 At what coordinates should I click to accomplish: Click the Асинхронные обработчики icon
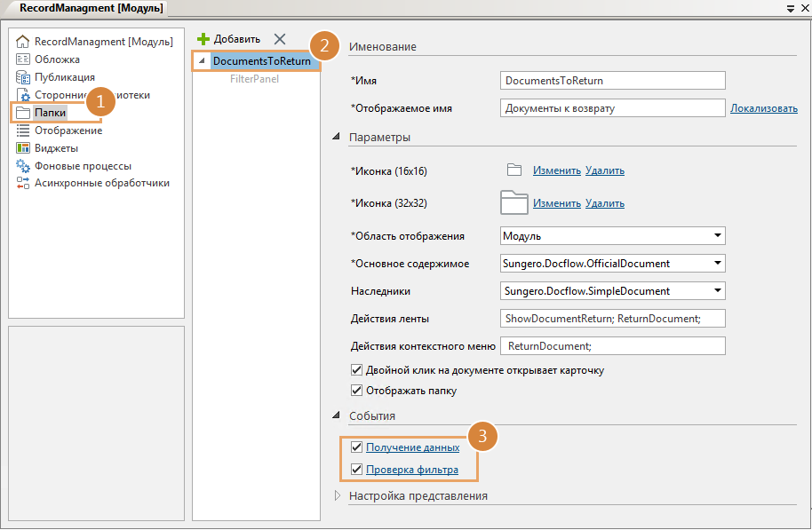(x=23, y=184)
